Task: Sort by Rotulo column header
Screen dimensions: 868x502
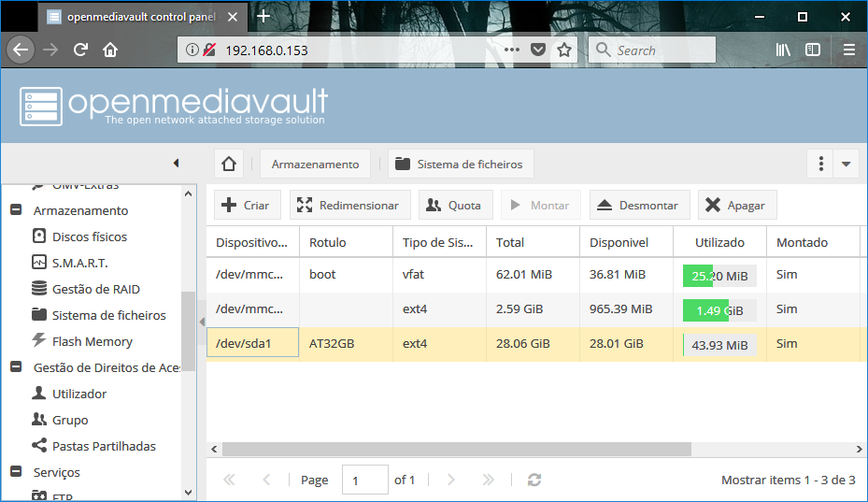Action: tap(346, 242)
